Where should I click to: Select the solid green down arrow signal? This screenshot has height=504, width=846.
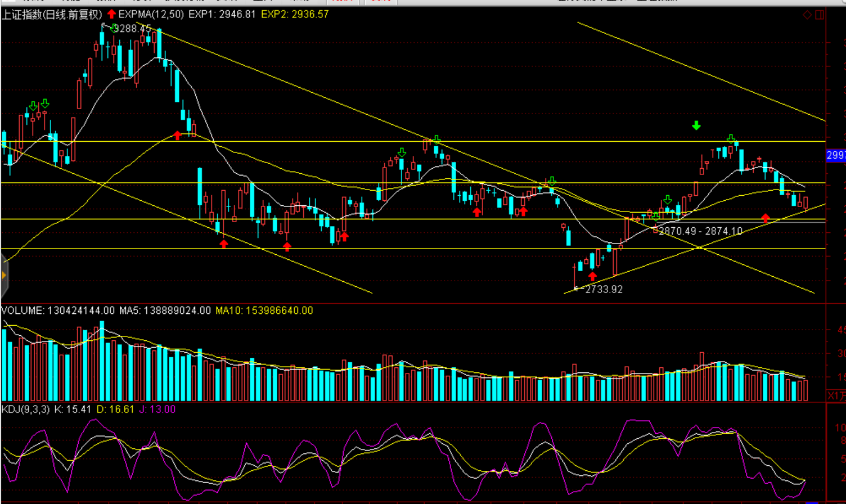click(x=696, y=125)
